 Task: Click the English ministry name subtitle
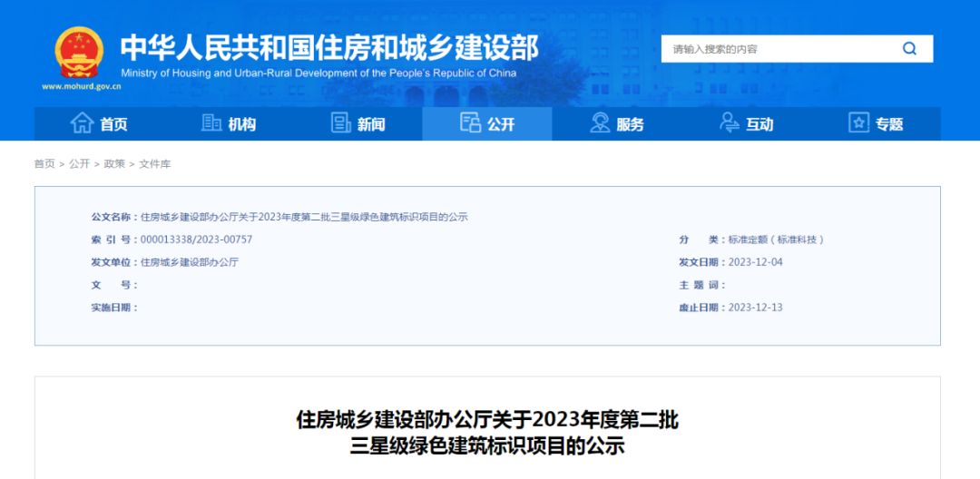[318, 73]
